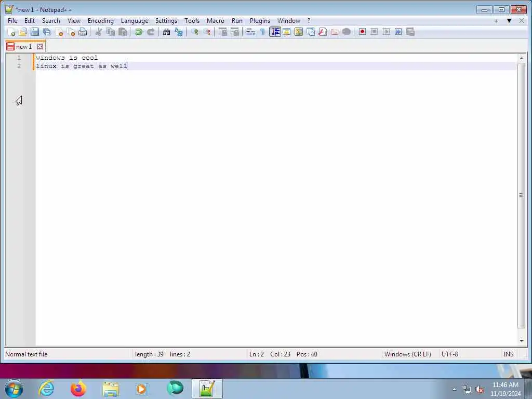This screenshot has width=532, height=399.
Task: Click the scrollbar down arrow
Action: tap(522, 341)
